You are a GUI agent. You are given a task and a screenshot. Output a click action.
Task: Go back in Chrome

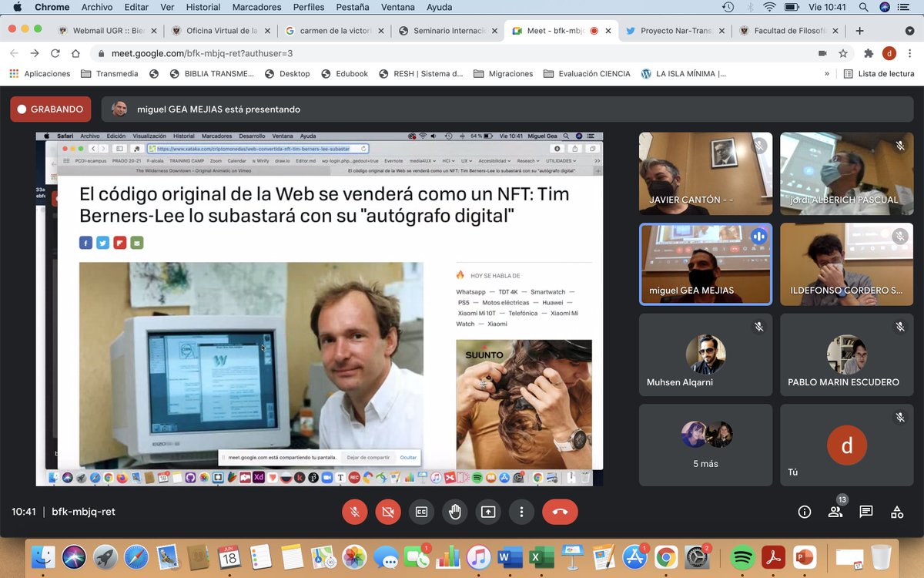[14, 54]
